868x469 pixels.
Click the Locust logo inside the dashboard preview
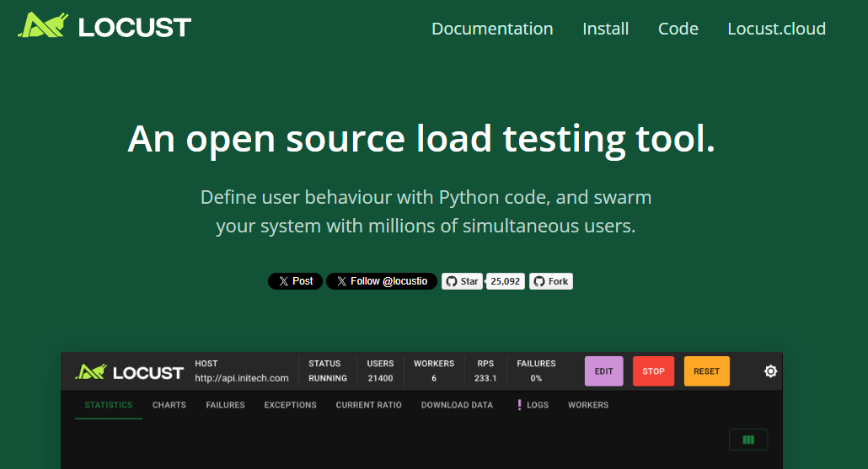tap(129, 372)
